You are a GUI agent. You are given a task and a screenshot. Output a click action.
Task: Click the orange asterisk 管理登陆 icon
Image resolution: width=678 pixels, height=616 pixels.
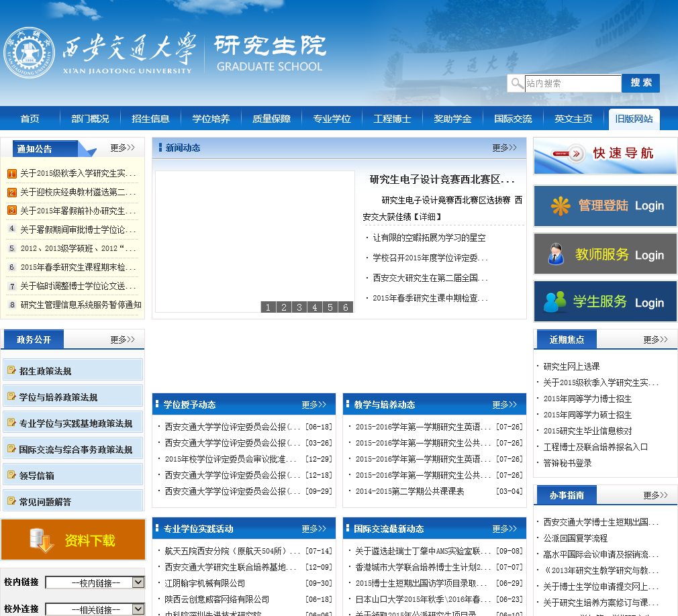[561, 206]
